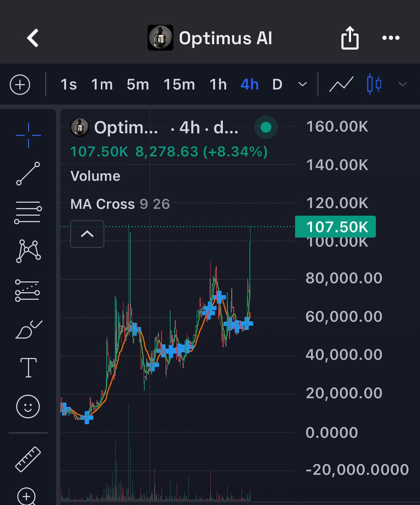Select the 1s timeframe
Screen dimensions: 420x505
pyautogui.click(x=69, y=85)
